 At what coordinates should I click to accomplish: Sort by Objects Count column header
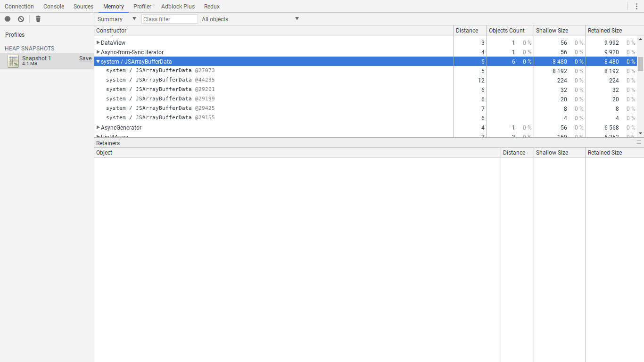[510, 30]
